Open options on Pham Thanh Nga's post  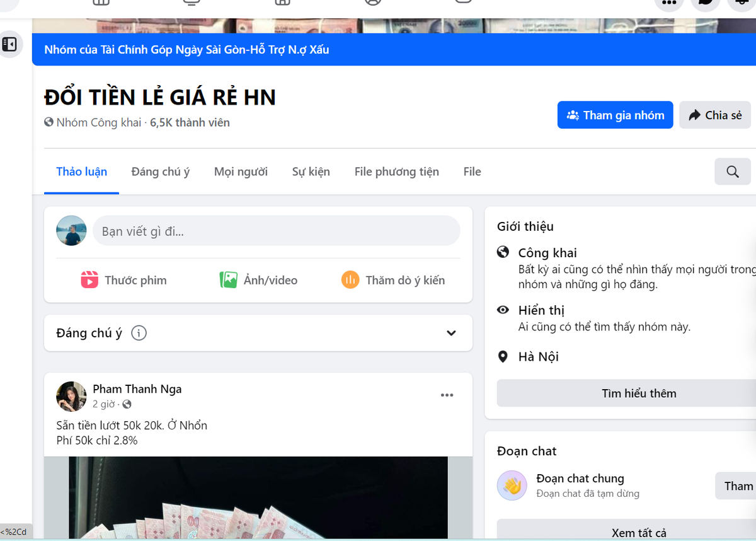tap(447, 395)
